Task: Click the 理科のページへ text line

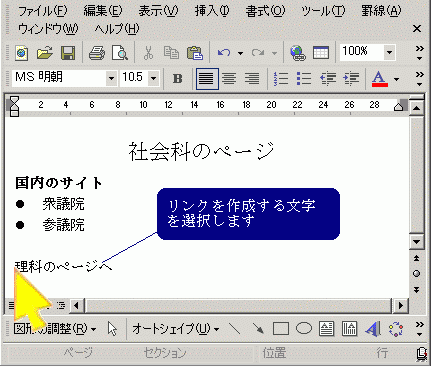Action: tap(64, 266)
